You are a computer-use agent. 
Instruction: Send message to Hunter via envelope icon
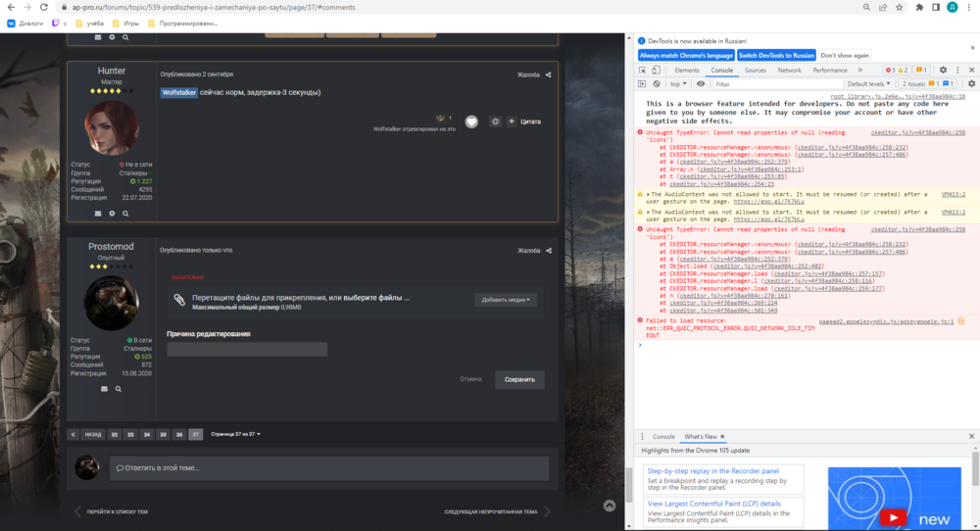(x=97, y=214)
